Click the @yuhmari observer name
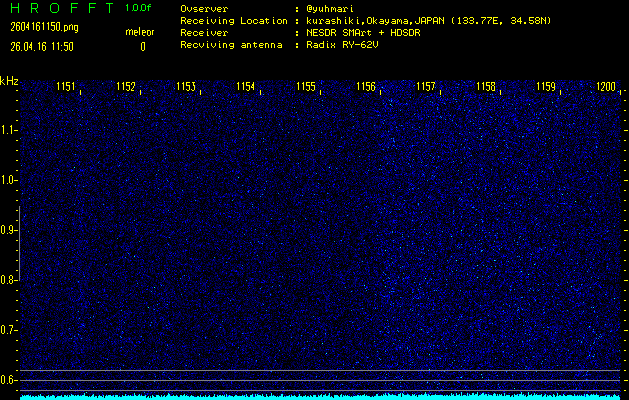 pos(329,8)
